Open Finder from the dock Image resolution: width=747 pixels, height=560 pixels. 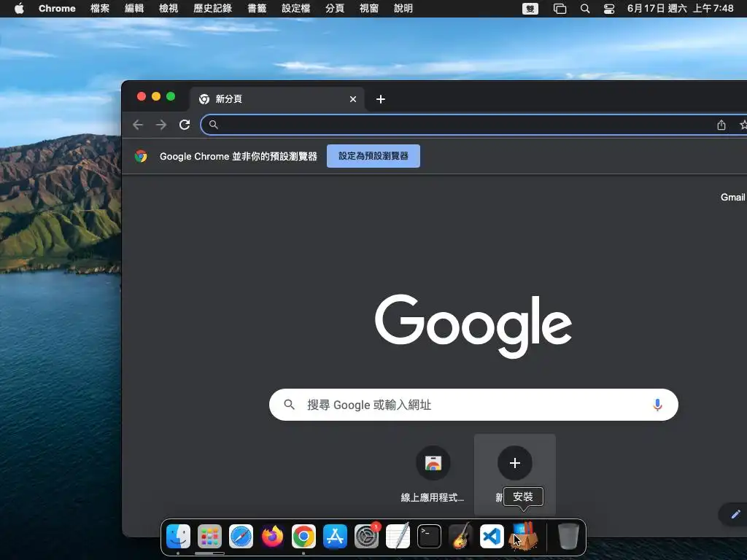click(x=178, y=537)
